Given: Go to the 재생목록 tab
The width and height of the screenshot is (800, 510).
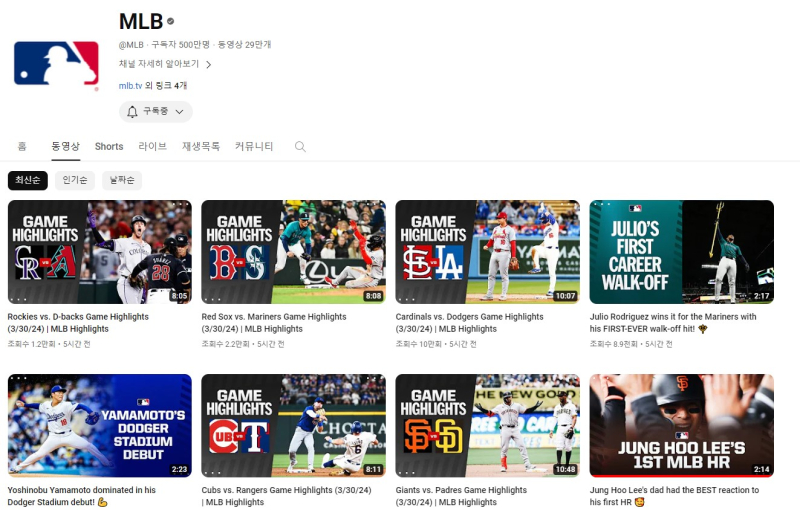Looking at the screenshot, I should [201, 146].
